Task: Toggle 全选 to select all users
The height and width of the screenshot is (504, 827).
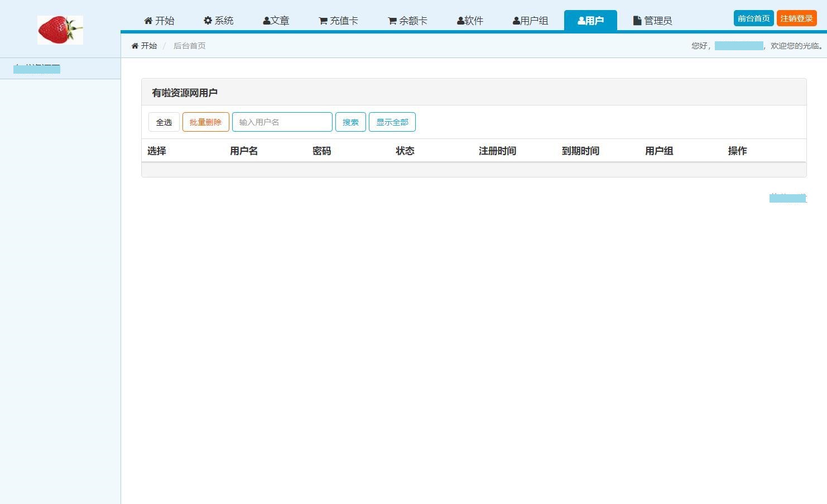Action: tap(164, 122)
